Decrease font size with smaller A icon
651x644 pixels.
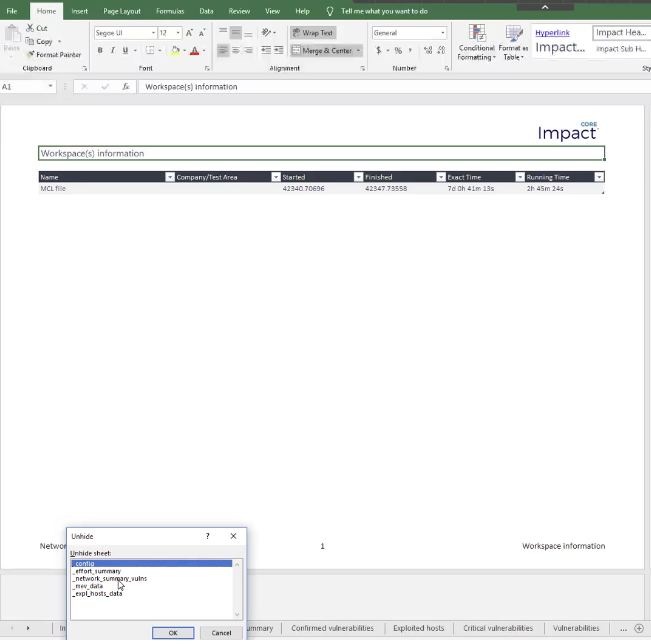click(202, 33)
